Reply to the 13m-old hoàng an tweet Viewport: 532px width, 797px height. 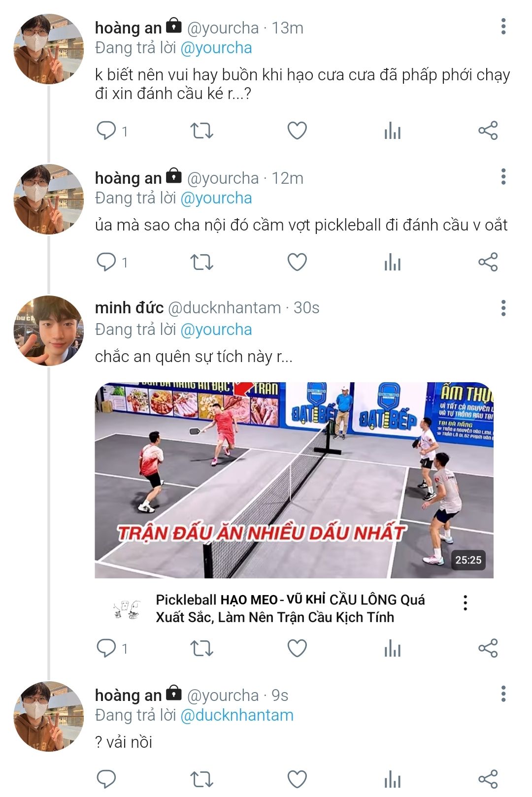click(x=106, y=131)
